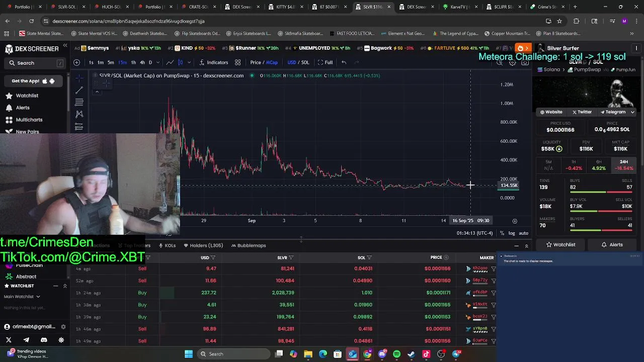Open the Discord link in sidebar footer
This screenshot has height=362, width=644.
44,340
